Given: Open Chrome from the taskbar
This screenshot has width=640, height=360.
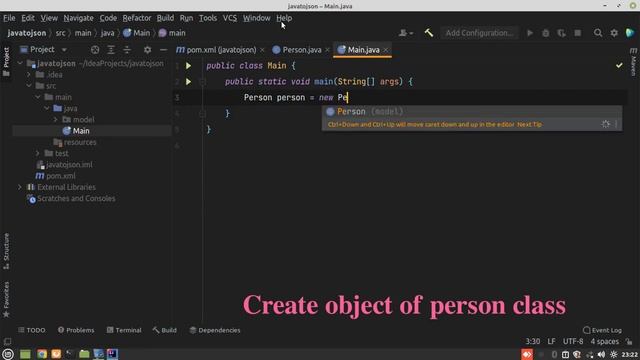Looking at the screenshot, I should (42, 354).
